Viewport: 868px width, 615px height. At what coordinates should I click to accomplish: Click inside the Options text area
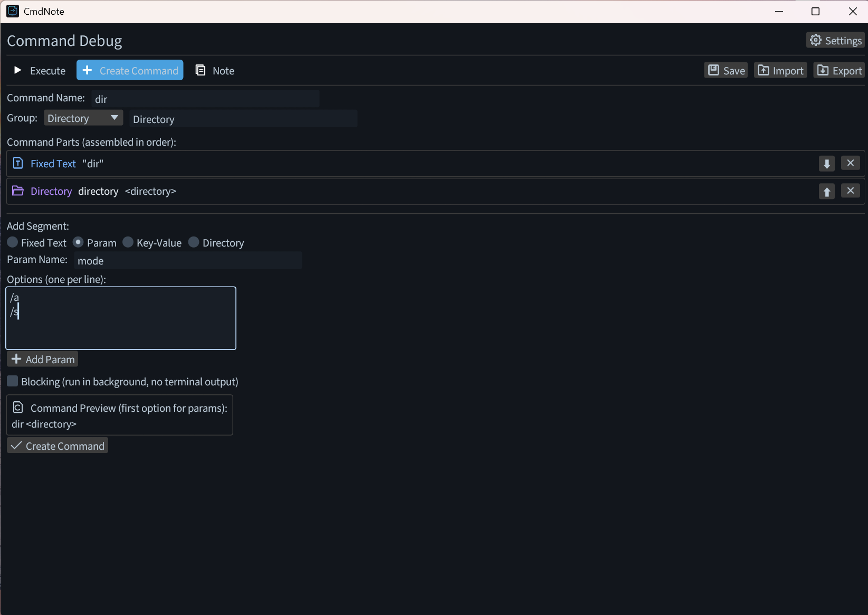121,318
